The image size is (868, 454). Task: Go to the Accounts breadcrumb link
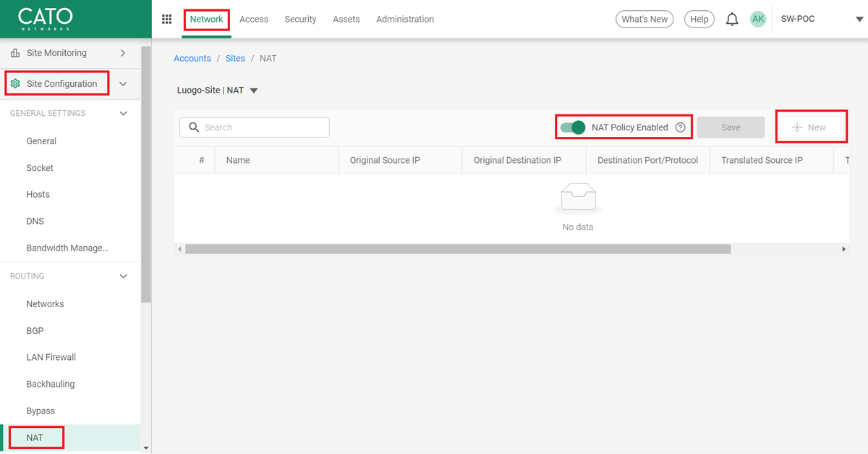pyautogui.click(x=192, y=59)
